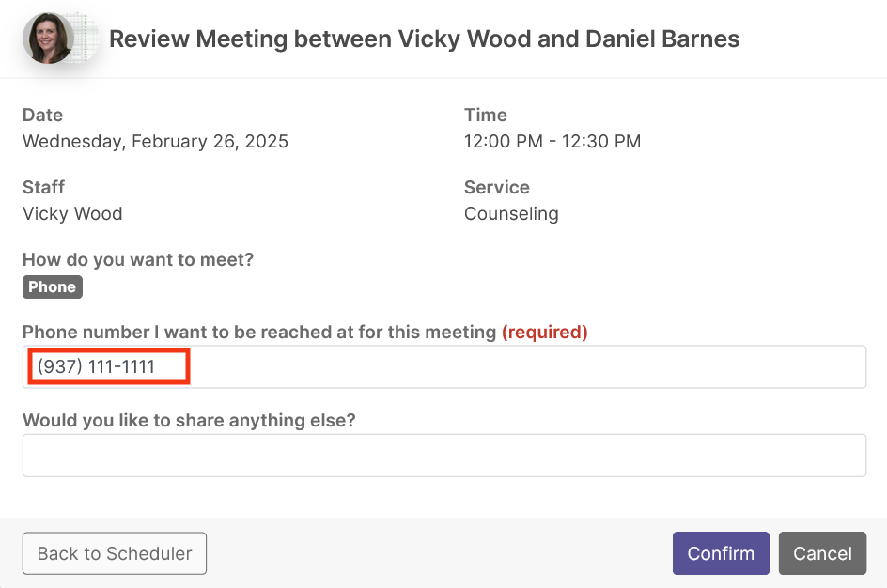Click into the share anything else text box

tap(444, 456)
